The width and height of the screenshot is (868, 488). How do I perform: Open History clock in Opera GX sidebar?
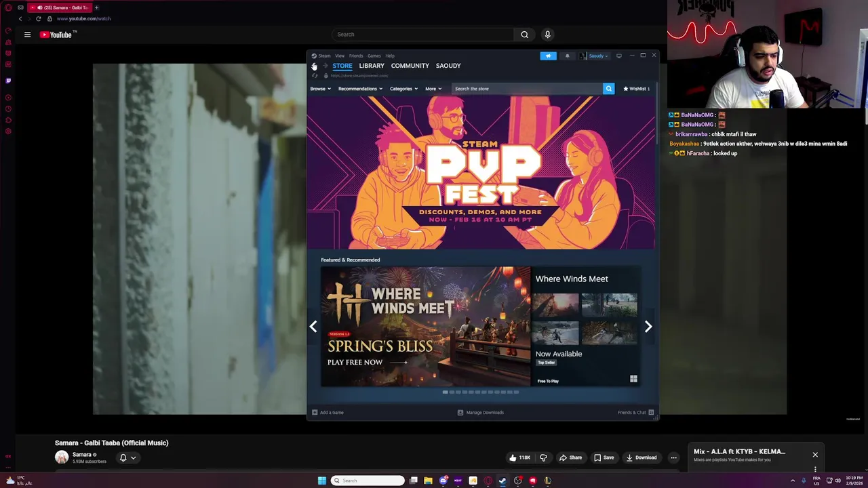tap(8, 108)
